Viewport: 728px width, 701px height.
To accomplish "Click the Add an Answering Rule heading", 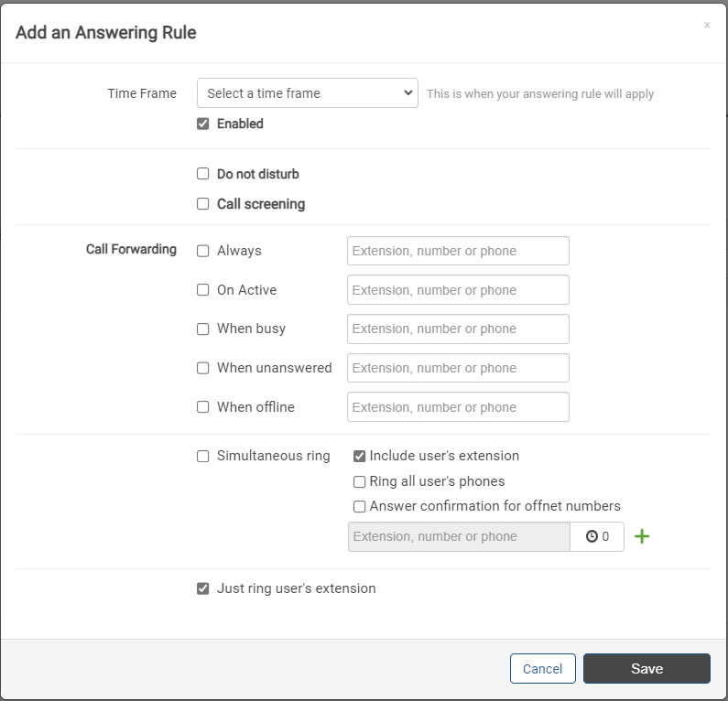I will click(106, 32).
